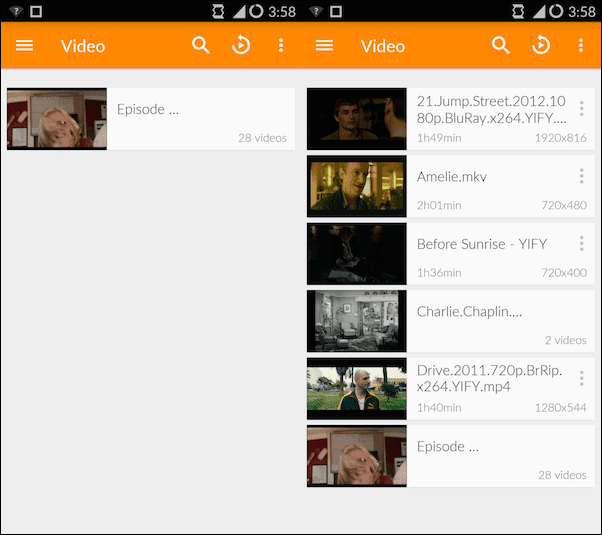Tap resume playback icon in right screen

[x=541, y=45]
